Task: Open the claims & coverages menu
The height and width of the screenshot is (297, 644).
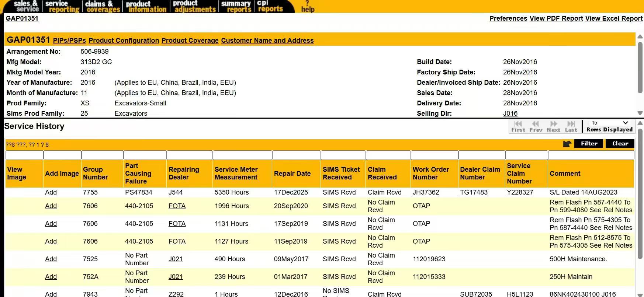Action: [x=102, y=6]
